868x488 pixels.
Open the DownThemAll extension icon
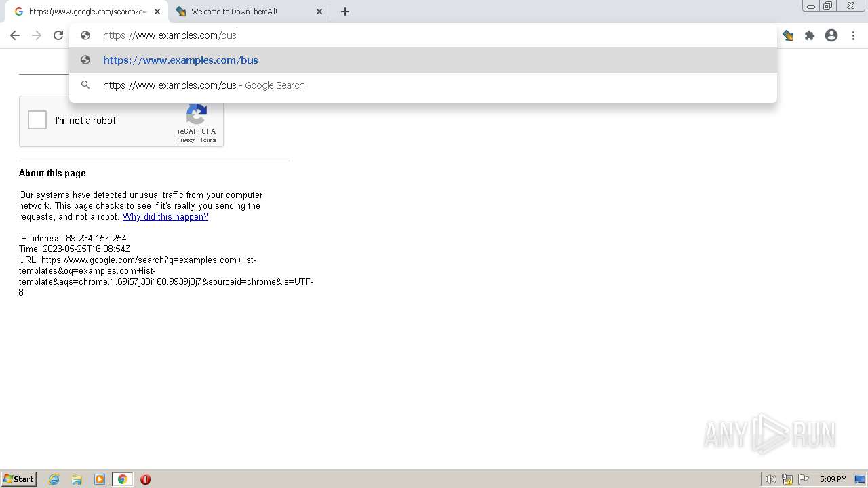(788, 35)
